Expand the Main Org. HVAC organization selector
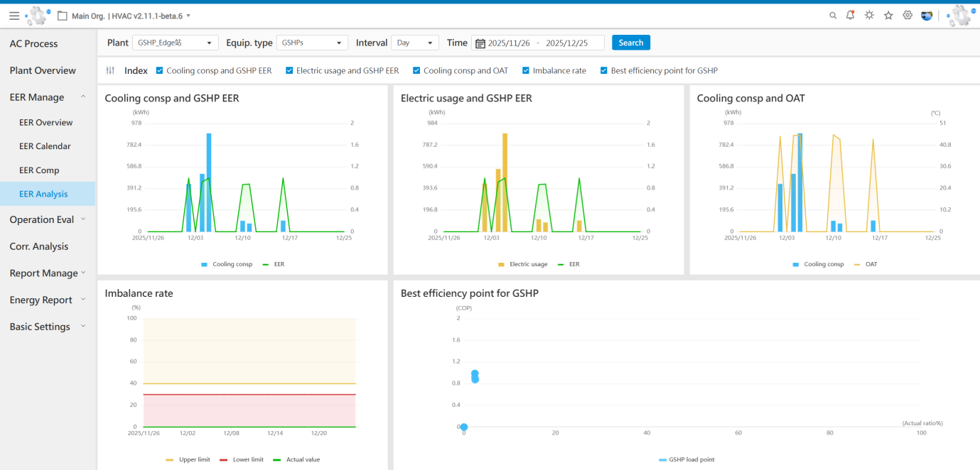 coord(131,16)
